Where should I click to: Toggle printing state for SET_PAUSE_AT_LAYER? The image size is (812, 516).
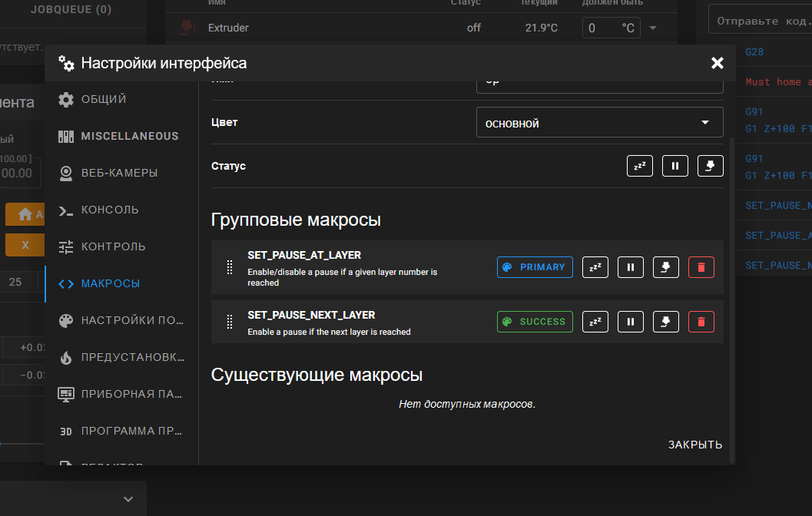click(665, 267)
